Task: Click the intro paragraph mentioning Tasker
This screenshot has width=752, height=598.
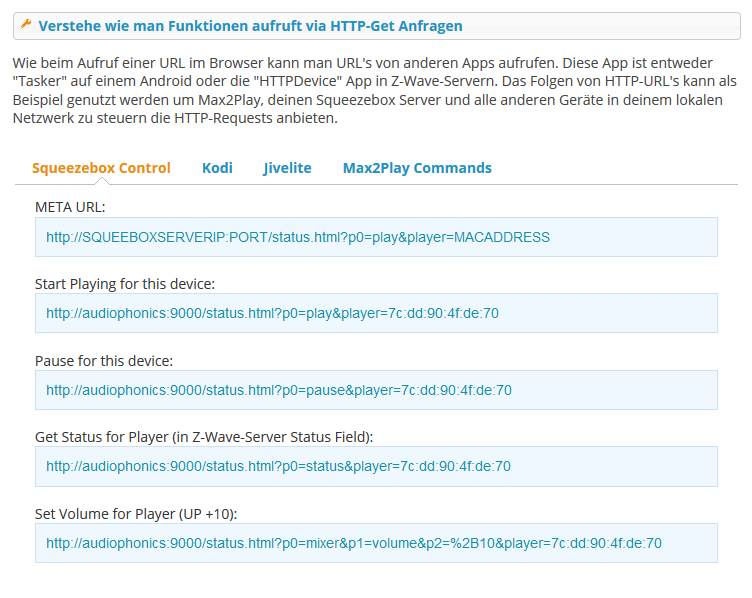Action: 375,91
